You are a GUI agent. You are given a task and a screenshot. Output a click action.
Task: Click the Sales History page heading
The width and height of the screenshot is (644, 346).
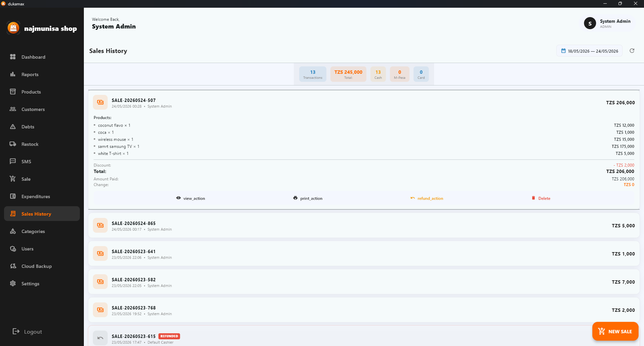(x=108, y=51)
